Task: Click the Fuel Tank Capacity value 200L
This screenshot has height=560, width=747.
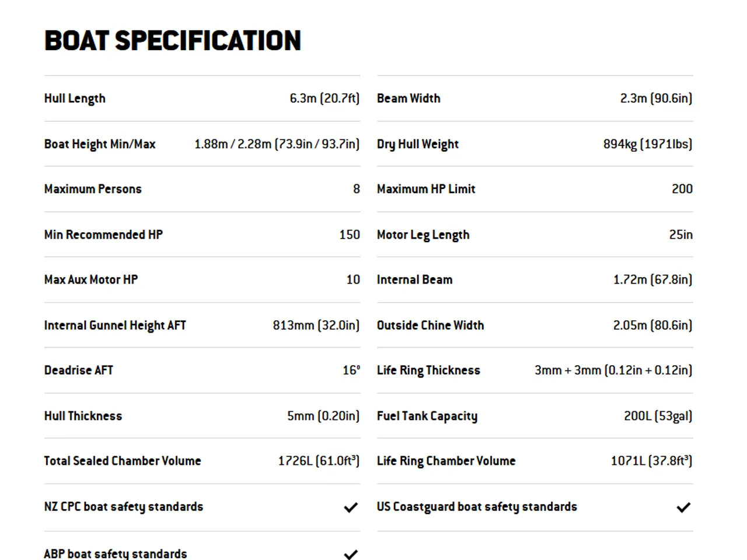Action: click(658, 416)
